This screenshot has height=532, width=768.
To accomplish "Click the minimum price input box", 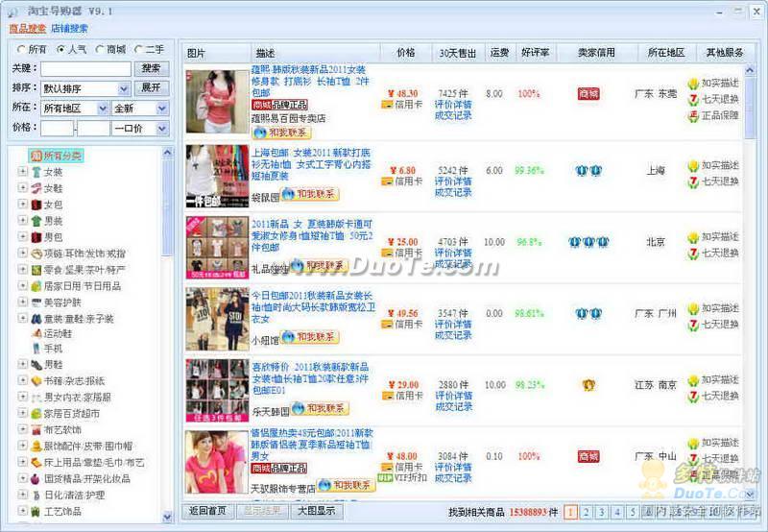I will (58, 129).
